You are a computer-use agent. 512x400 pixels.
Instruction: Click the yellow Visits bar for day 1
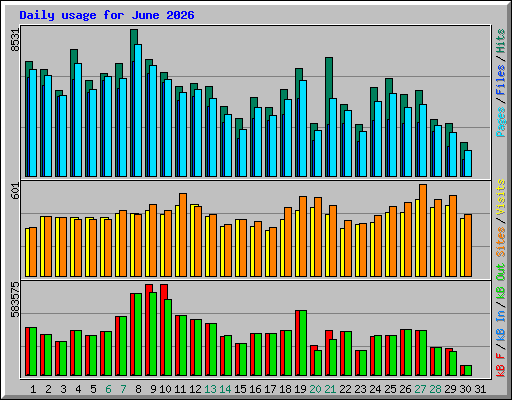click(x=27, y=252)
